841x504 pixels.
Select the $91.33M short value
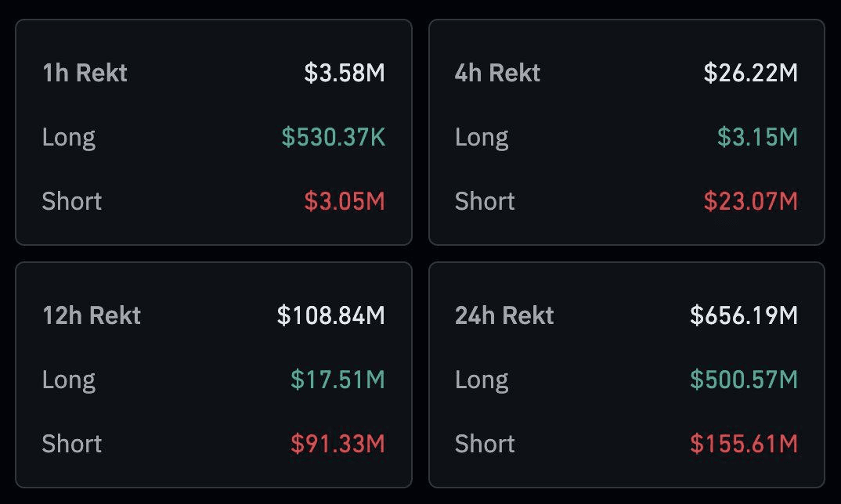pos(337,445)
